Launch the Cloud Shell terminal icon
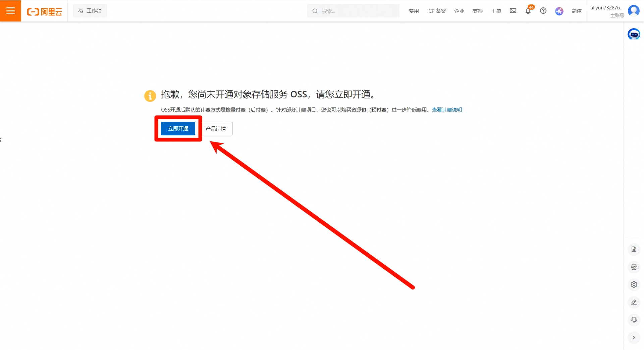Image resolution: width=644 pixels, height=350 pixels. pos(513,11)
